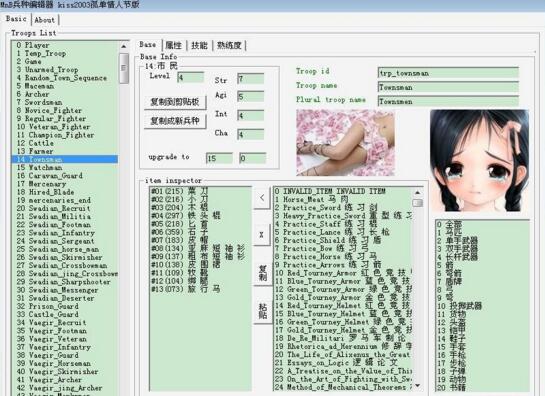Select inventory item #07 (183)
545x396 pixels.
[x=200, y=240]
